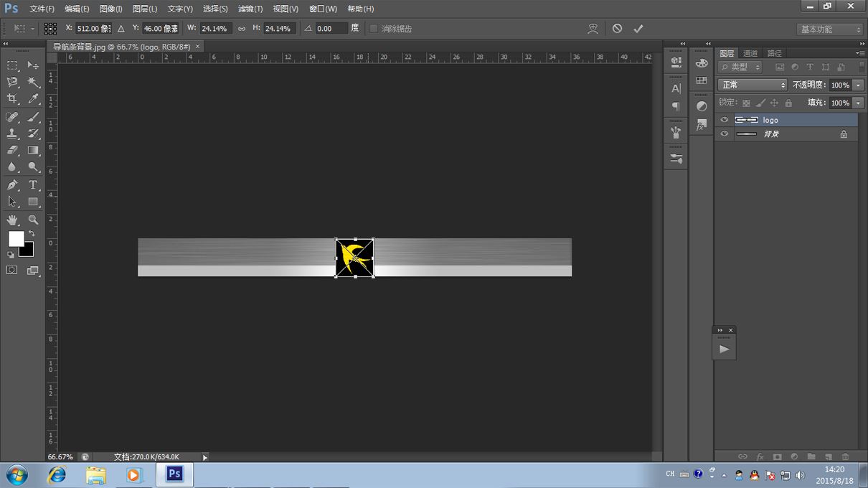Select the Magic Wand tool

coord(33,83)
